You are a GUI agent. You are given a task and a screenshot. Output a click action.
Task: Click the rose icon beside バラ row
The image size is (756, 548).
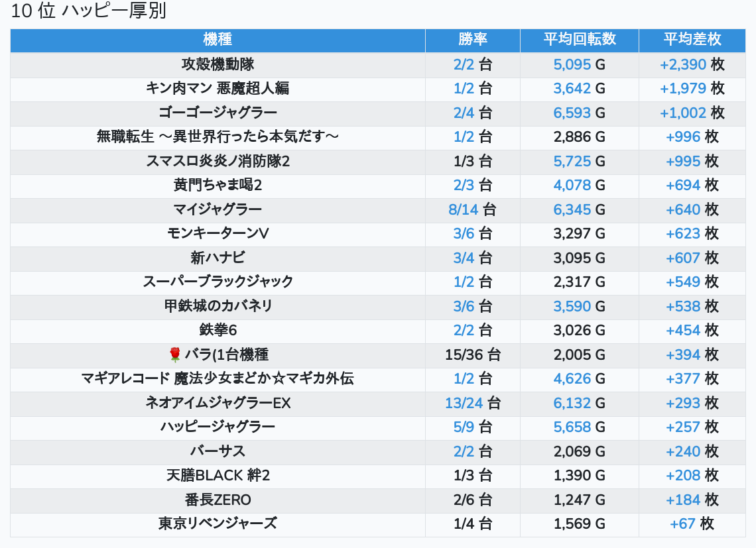click(175, 355)
